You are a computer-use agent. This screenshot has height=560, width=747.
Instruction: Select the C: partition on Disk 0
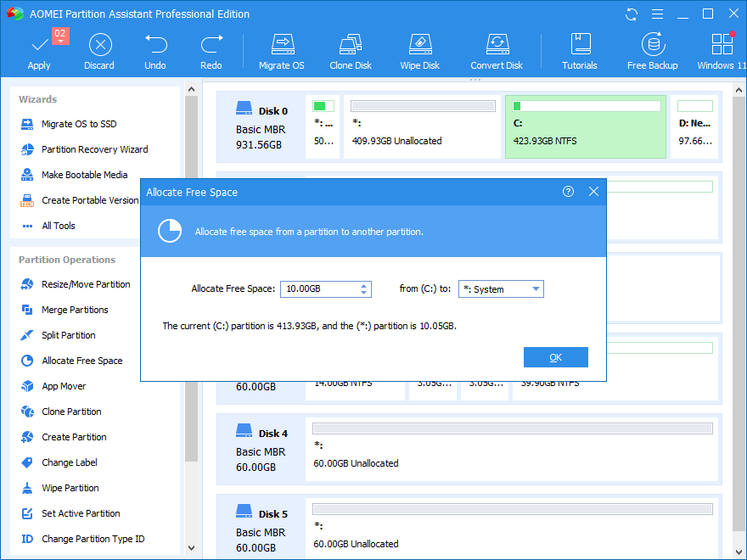tap(586, 127)
